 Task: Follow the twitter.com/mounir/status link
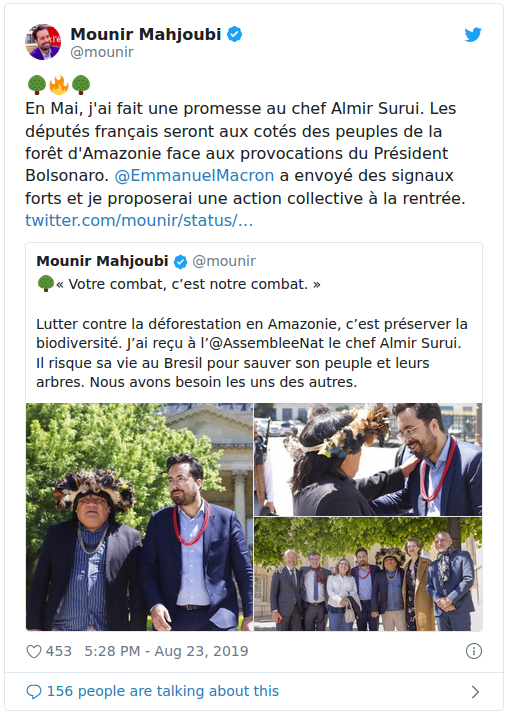pyautogui.click(x=139, y=220)
